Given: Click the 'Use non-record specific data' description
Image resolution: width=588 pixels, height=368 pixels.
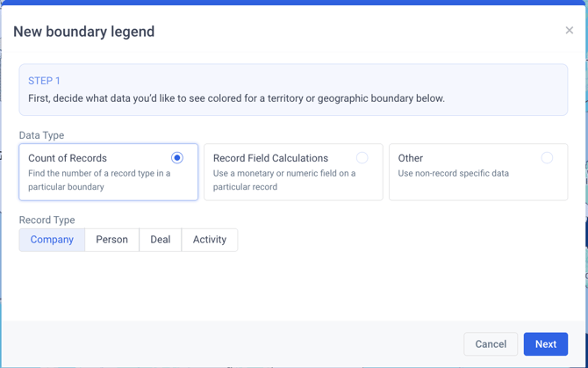Looking at the screenshot, I should (453, 174).
